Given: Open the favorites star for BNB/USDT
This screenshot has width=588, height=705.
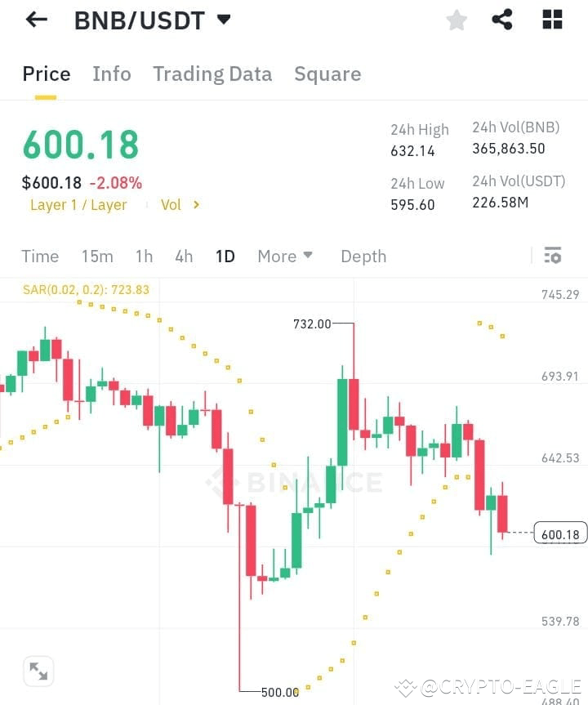Looking at the screenshot, I should [456, 20].
